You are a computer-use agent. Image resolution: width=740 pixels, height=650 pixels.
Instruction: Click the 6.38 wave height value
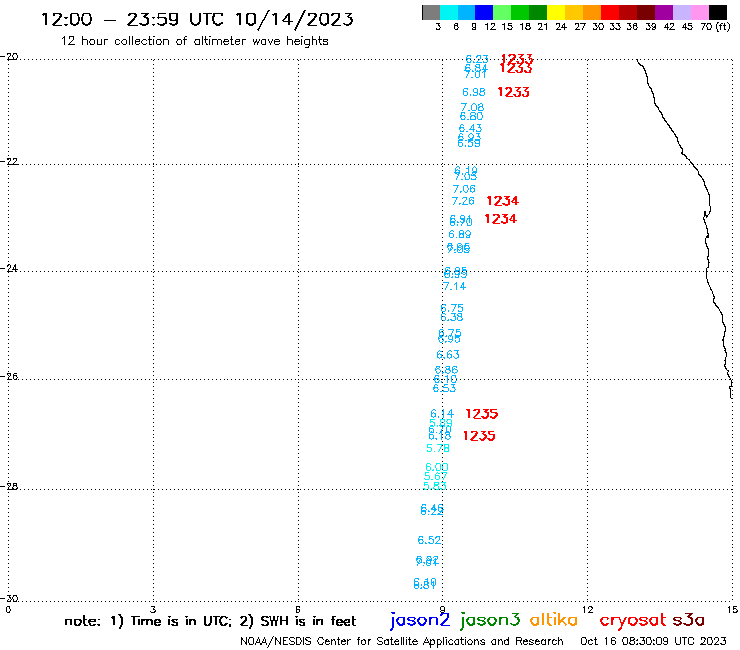(x=452, y=317)
